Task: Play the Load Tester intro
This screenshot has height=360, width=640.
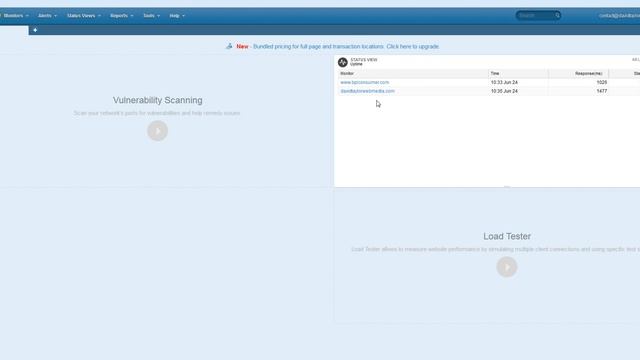Action: click(x=507, y=267)
